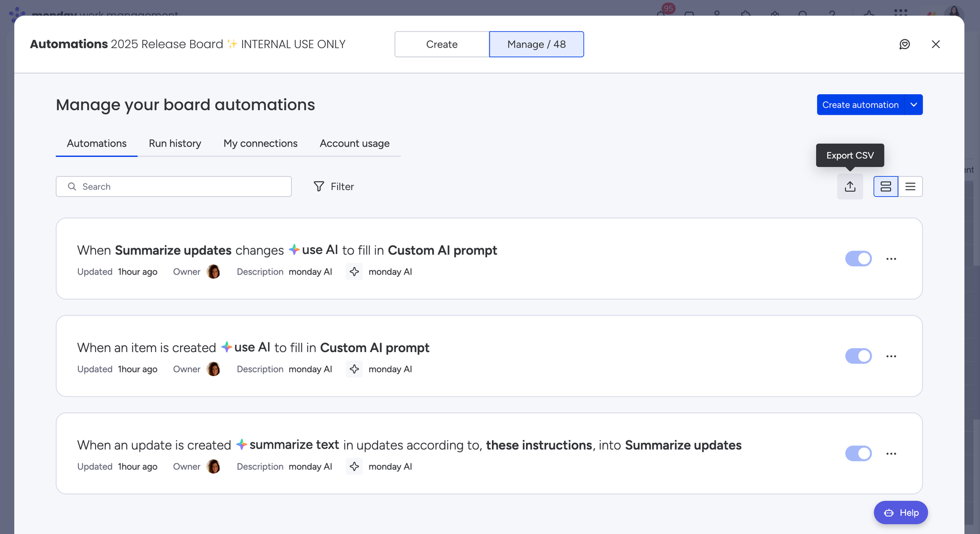Click owner avatar on item-created automation
Image resolution: width=980 pixels, height=534 pixels.
click(x=213, y=369)
